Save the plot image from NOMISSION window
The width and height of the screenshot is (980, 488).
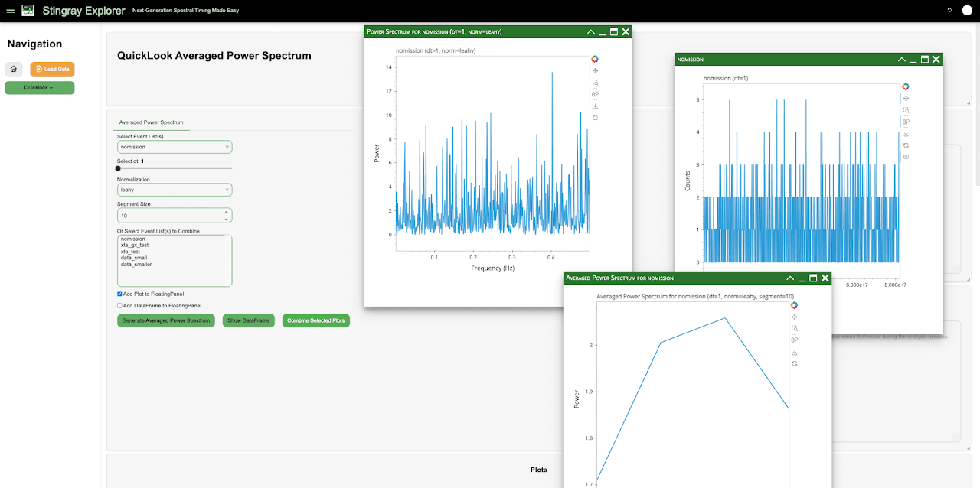coord(906,133)
